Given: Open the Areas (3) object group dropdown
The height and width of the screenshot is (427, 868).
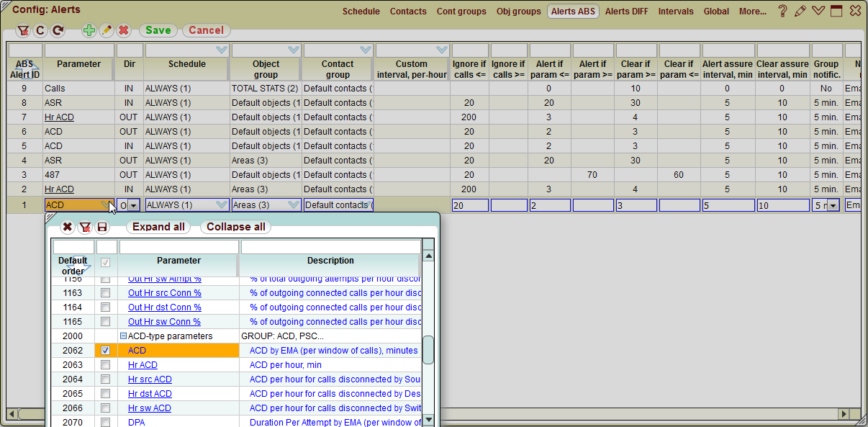Looking at the screenshot, I should 294,204.
